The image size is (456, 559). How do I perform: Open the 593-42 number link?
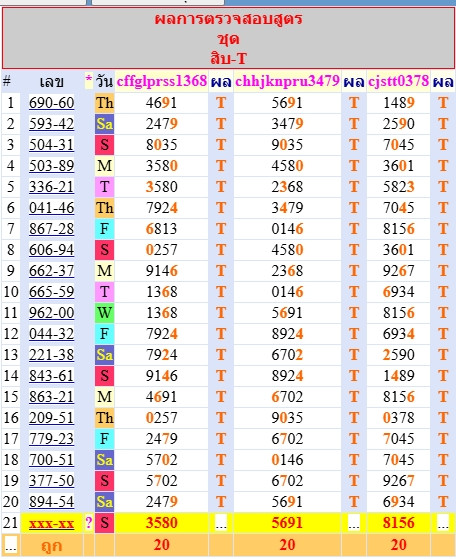[x=52, y=124]
